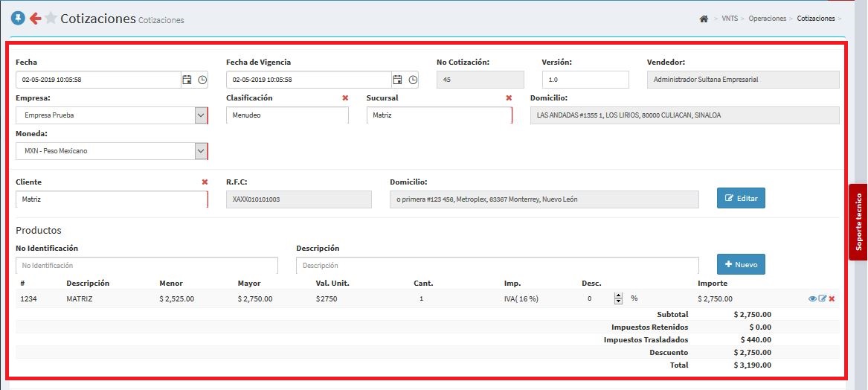Screen dimensions: 868x390
Task: Open the VNTS breadcrumb item
Action: coord(730,19)
